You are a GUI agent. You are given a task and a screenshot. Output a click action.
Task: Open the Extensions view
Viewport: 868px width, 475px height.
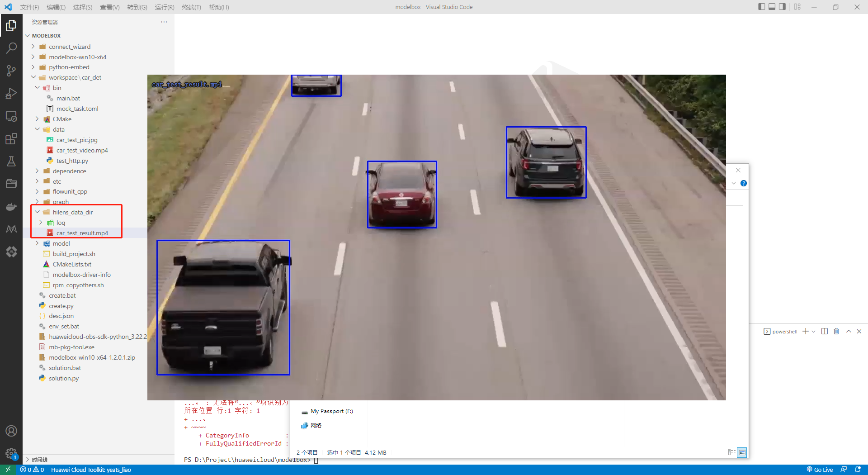coord(11,139)
